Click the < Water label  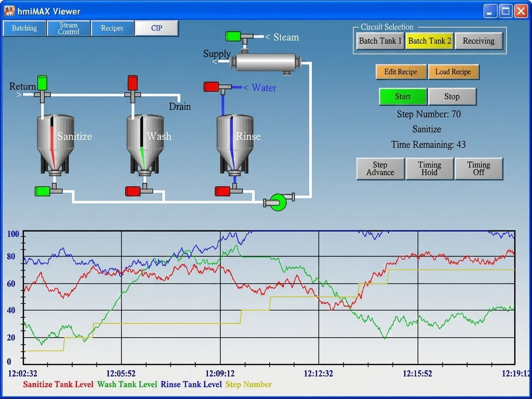pyautogui.click(x=260, y=88)
